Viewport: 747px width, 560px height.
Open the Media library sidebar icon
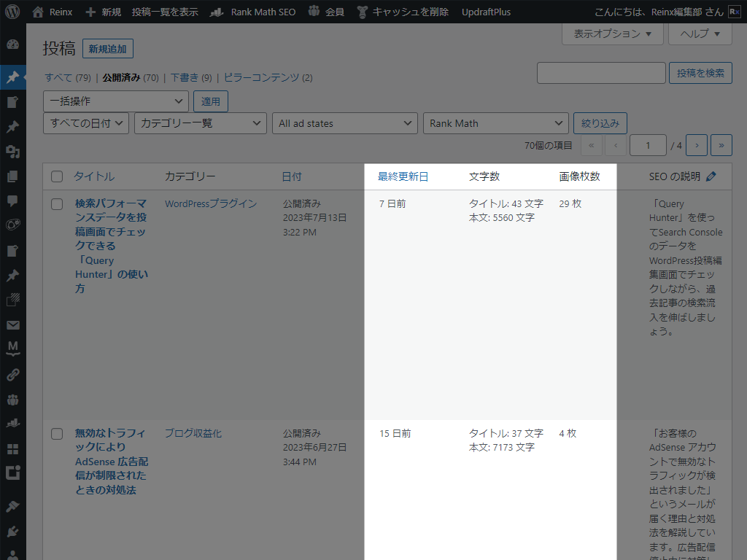[x=13, y=152]
